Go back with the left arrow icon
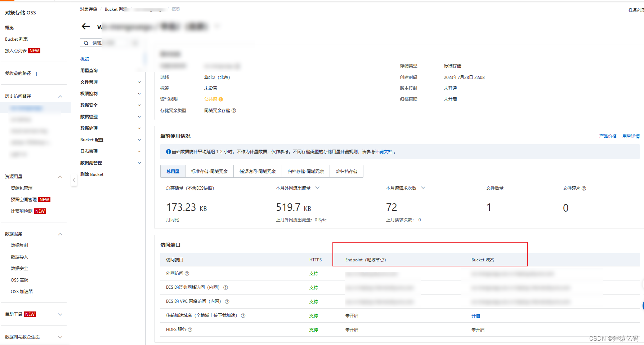This screenshot has height=345, width=644. pos(86,26)
